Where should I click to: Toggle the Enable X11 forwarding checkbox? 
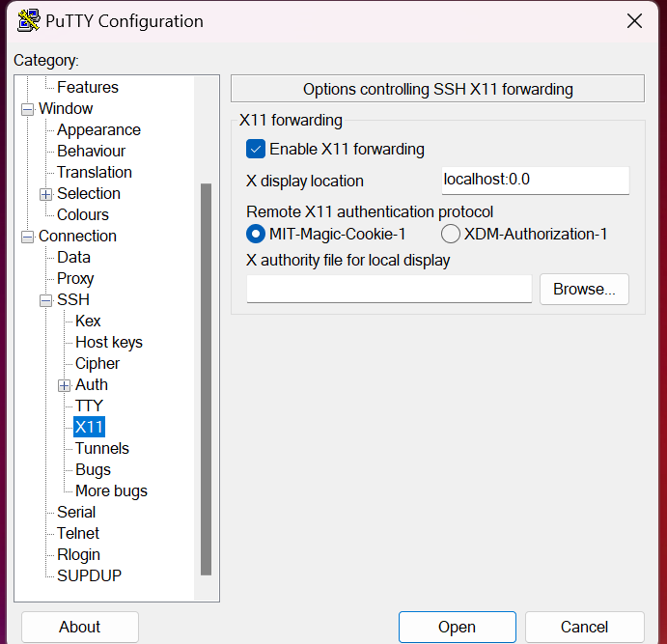pos(256,150)
